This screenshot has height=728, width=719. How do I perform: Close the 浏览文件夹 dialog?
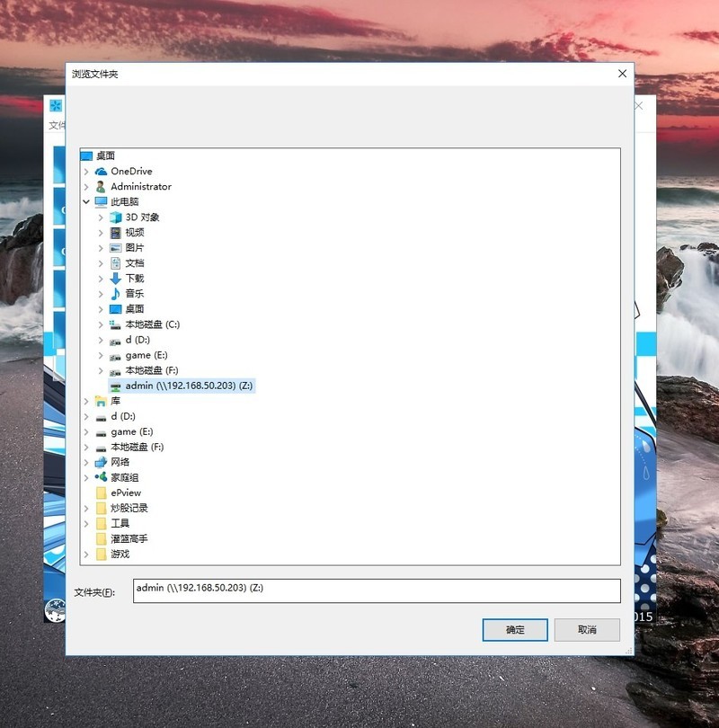point(623,74)
